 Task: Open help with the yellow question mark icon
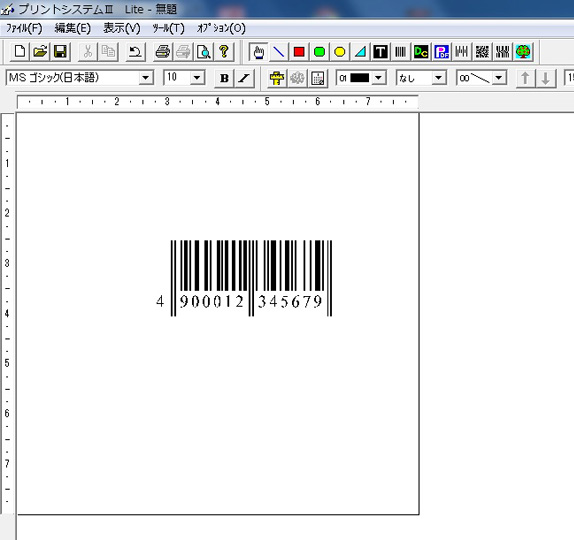[x=224, y=52]
